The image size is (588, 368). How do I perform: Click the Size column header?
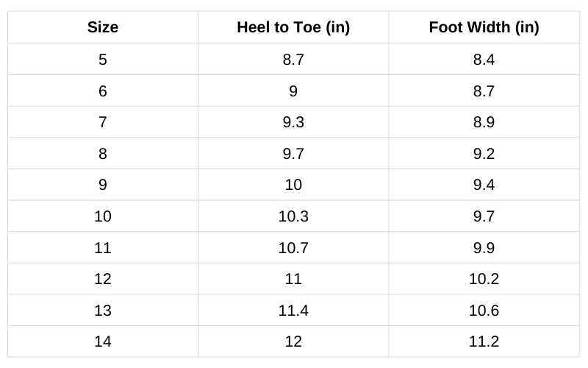point(103,28)
